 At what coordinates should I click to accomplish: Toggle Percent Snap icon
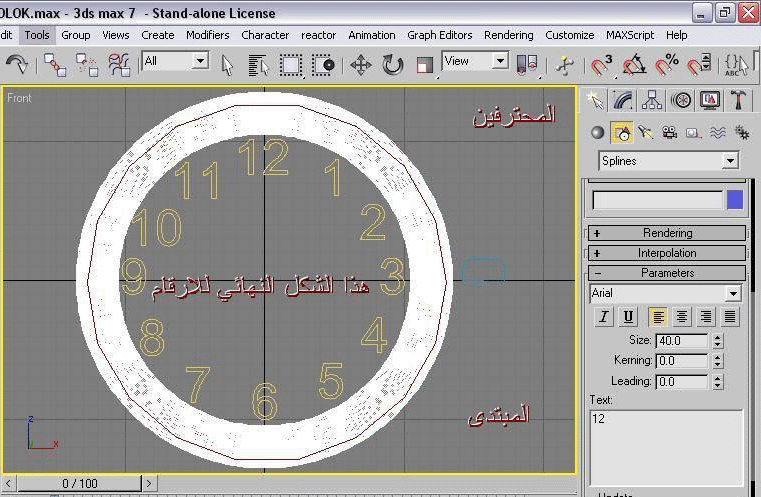(666, 65)
